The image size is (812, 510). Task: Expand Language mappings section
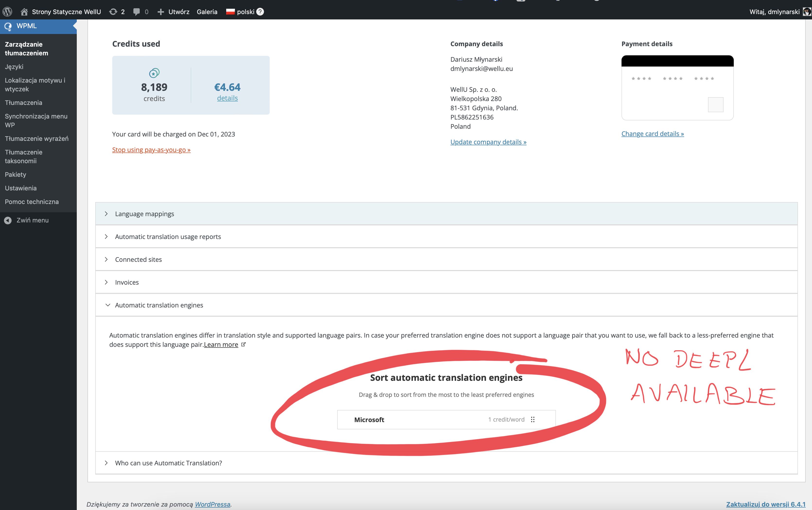tap(447, 214)
